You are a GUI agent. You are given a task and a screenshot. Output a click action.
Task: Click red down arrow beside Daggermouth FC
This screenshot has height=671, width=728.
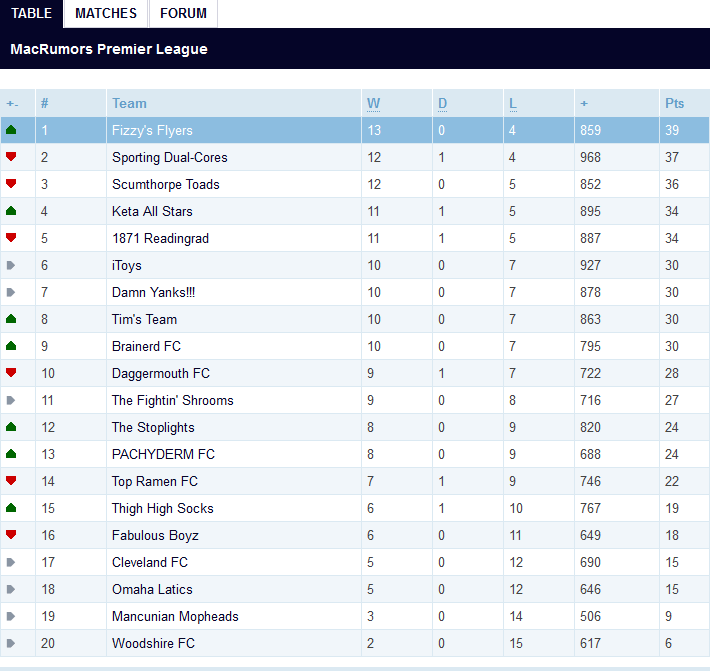click(x=11, y=373)
